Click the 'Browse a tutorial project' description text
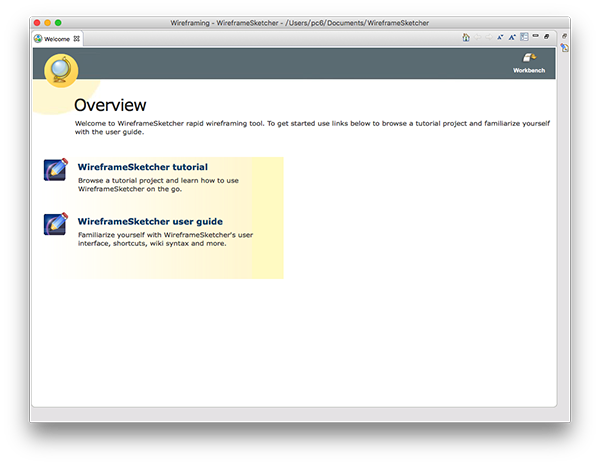Screen dimensions: 600x465 [x=158, y=184]
